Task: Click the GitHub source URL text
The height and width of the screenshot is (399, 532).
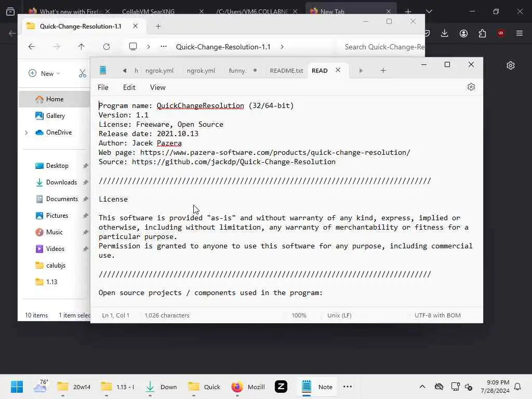Action: tap(233, 162)
